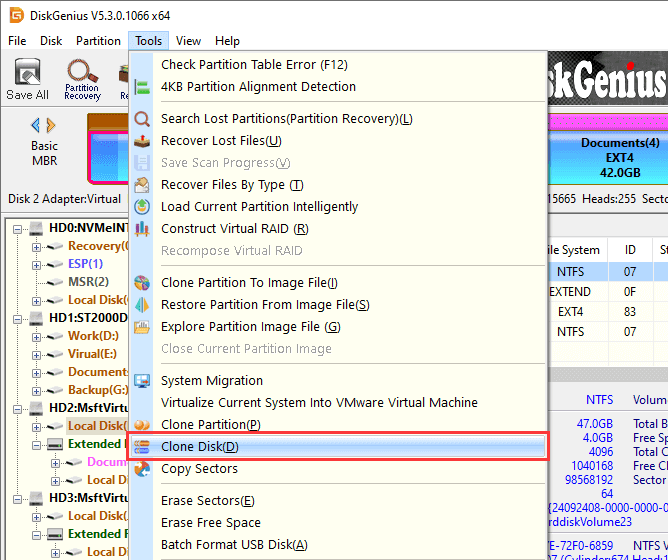
Task: Click the HD0 NVMe disk drive icon
Action: [36, 228]
